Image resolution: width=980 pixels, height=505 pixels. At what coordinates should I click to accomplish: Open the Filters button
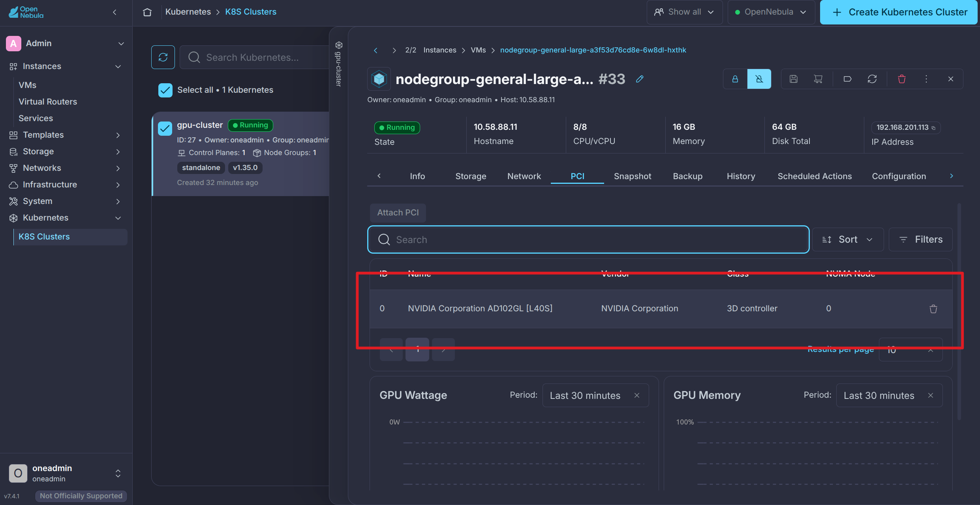point(921,239)
